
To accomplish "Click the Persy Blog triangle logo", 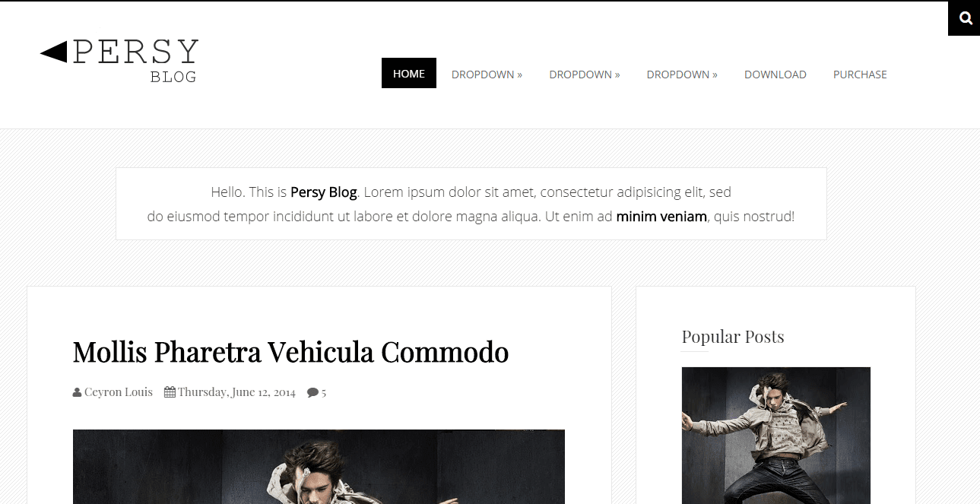I will click(x=119, y=60).
